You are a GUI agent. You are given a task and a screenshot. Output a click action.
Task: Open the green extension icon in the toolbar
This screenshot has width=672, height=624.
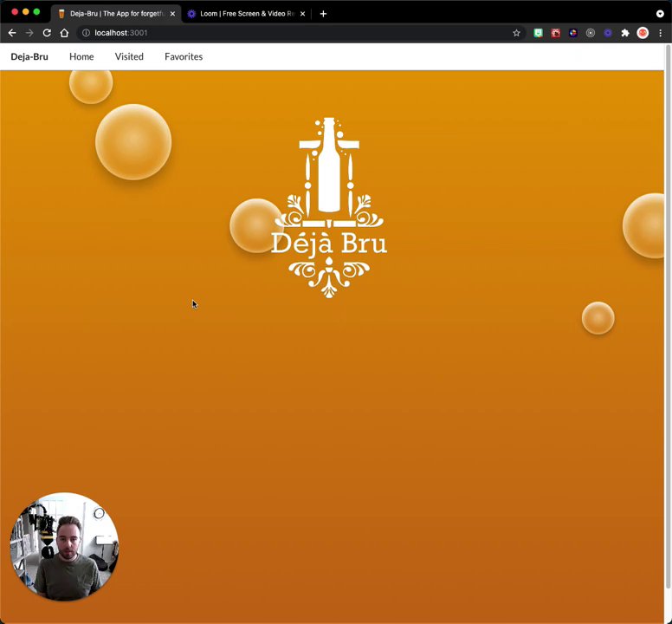pyautogui.click(x=539, y=33)
